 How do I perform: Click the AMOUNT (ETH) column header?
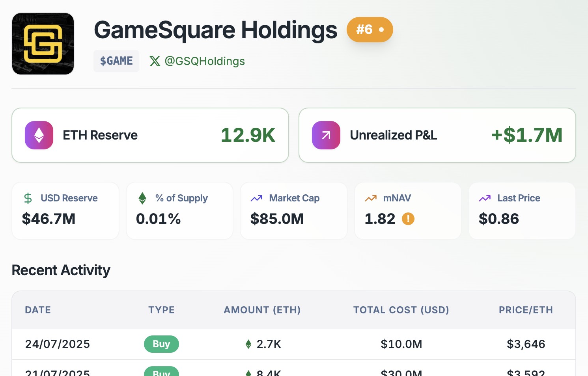[x=262, y=310]
